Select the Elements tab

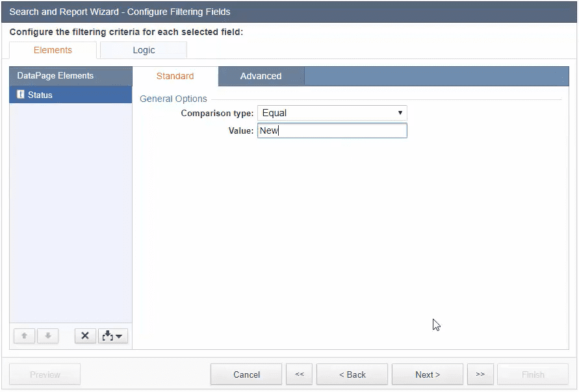(53, 50)
